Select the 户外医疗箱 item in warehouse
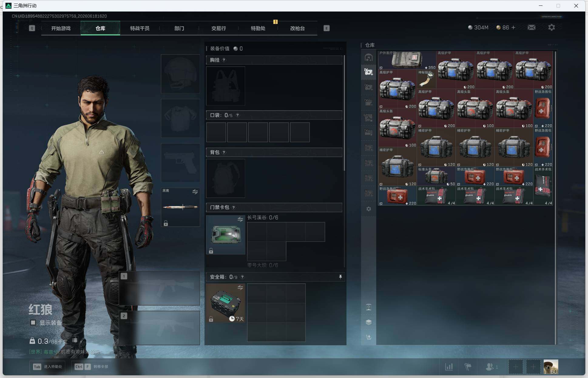588x378 pixels. 407,60
